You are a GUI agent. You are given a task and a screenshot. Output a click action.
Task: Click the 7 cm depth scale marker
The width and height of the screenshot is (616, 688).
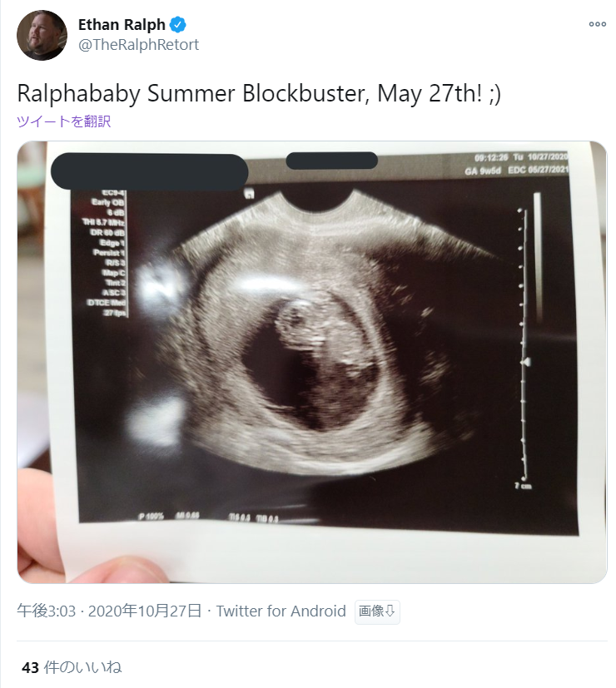coord(524,486)
